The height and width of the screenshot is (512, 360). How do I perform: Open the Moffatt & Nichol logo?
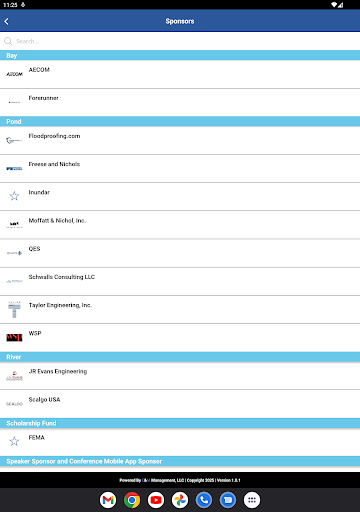click(x=14, y=225)
